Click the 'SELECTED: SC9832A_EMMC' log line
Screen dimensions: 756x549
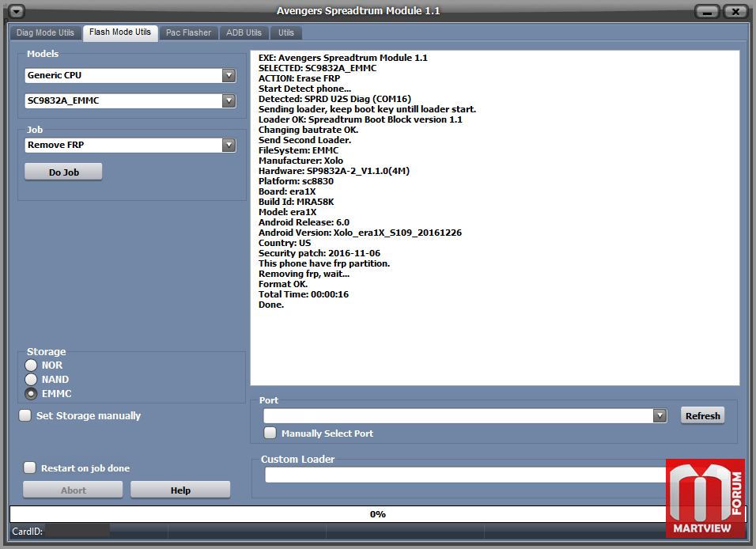[x=317, y=68]
